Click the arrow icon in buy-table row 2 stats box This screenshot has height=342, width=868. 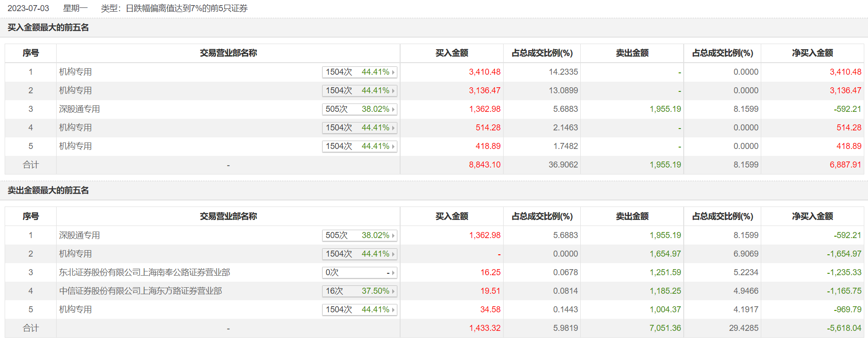(x=393, y=91)
